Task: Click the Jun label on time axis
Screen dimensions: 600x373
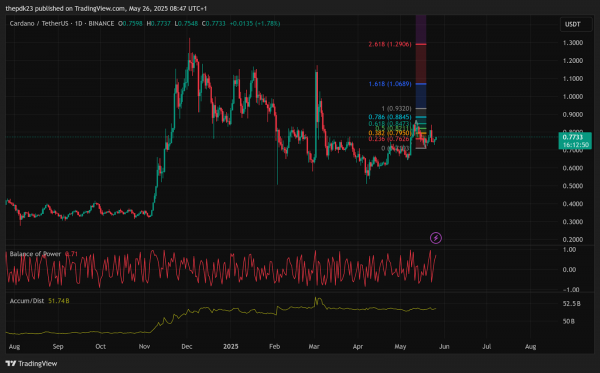Action: tap(444, 347)
